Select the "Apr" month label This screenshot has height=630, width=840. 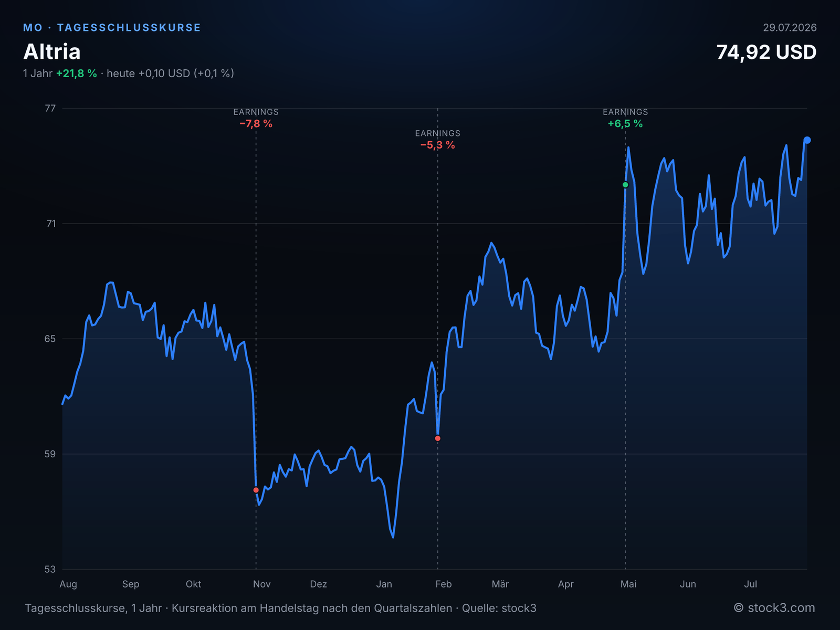[x=566, y=584]
